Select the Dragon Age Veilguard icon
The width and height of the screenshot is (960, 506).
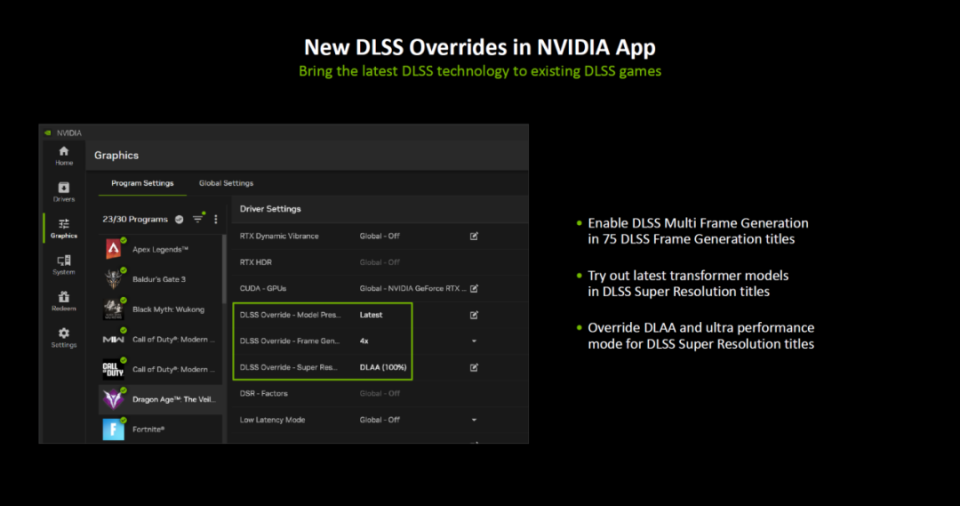click(113, 399)
